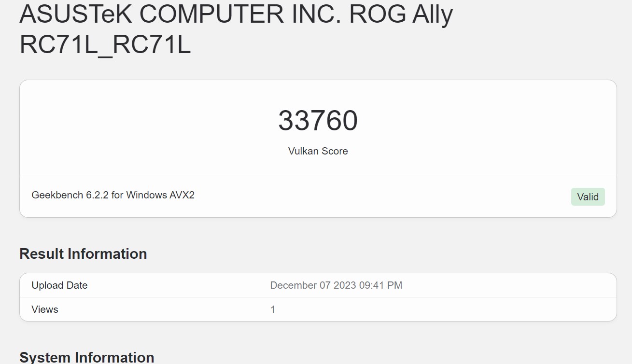The width and height of the screenshot is (632, 364).
Task: Click the Views count value 1
Action: click(x=273, y=309)
